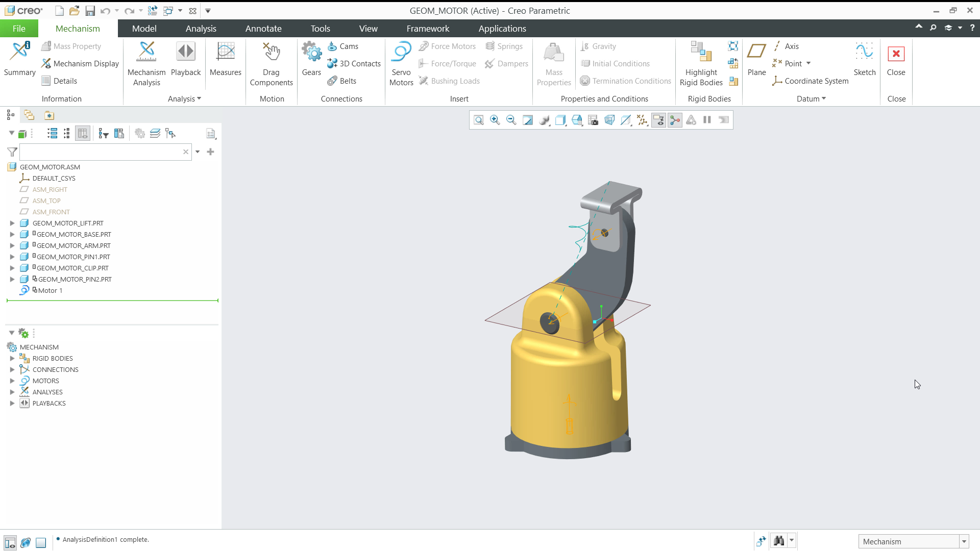Screen dimensions: 980x551
Task: Expand the RIGID BODIES node
Action: [12, 359]
